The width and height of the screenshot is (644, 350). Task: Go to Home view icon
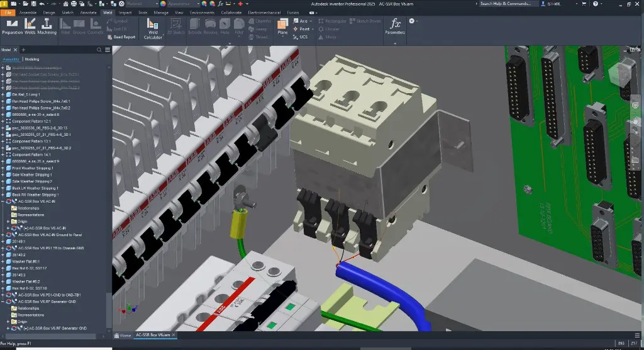(x=65, y=4)
